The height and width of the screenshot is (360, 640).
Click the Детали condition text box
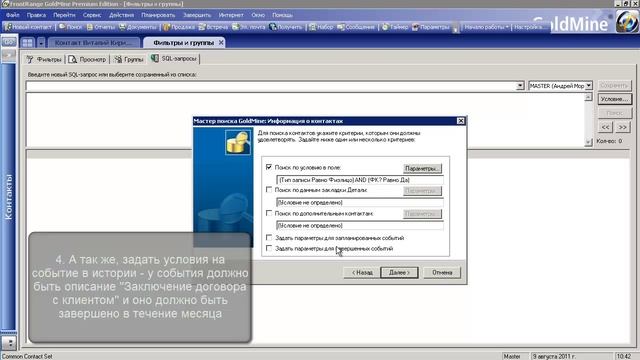[x=360, y=202]
